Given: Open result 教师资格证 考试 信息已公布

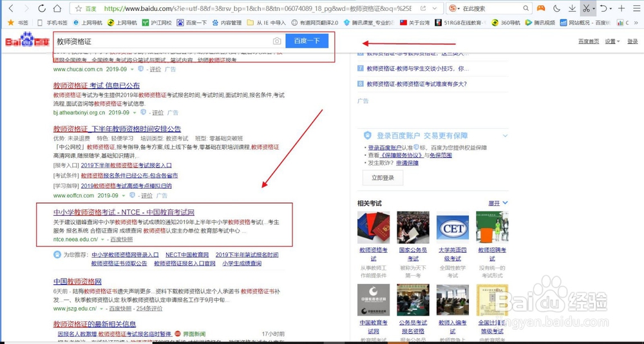Looking at the screenshot, I should coord(97,86).
